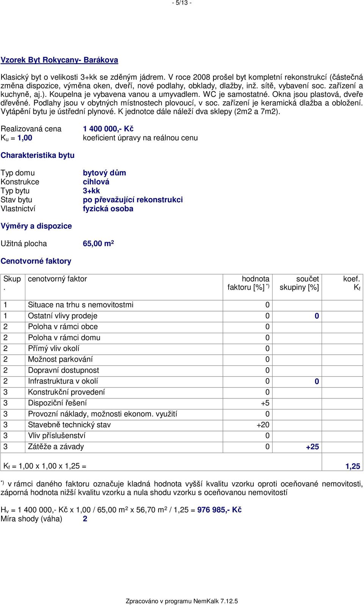Click the '3+kk' flat type value
The width and height of the screenshot is (364, 606).
pos(91,191)
